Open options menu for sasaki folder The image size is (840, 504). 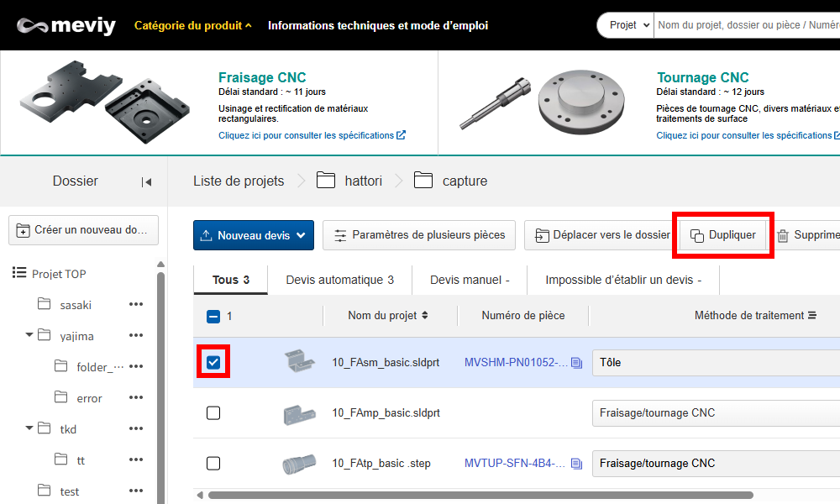pos(136,305)
